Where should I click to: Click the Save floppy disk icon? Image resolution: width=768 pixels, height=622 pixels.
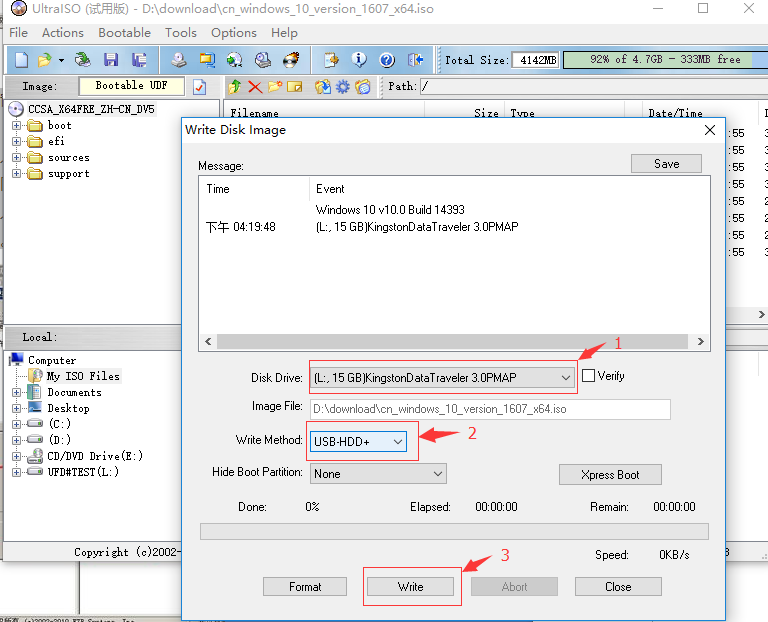(x=111, y=60)
